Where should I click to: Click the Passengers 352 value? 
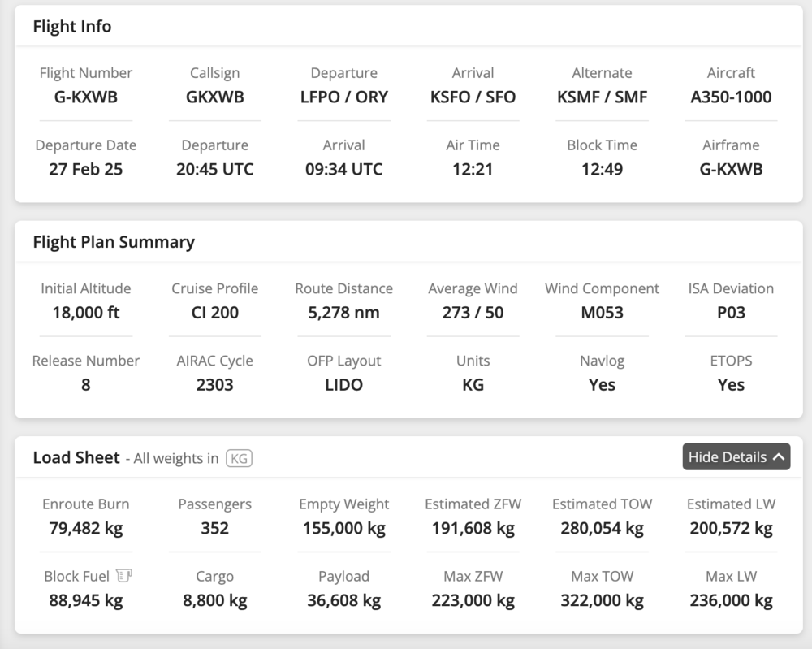[x=214, y=528]
